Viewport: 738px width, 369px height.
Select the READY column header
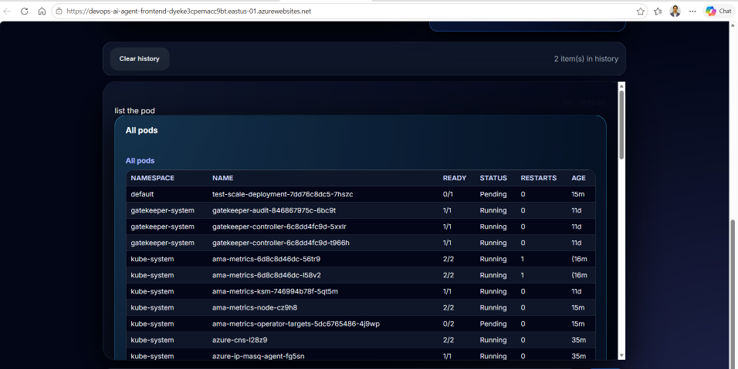point(455,178)
